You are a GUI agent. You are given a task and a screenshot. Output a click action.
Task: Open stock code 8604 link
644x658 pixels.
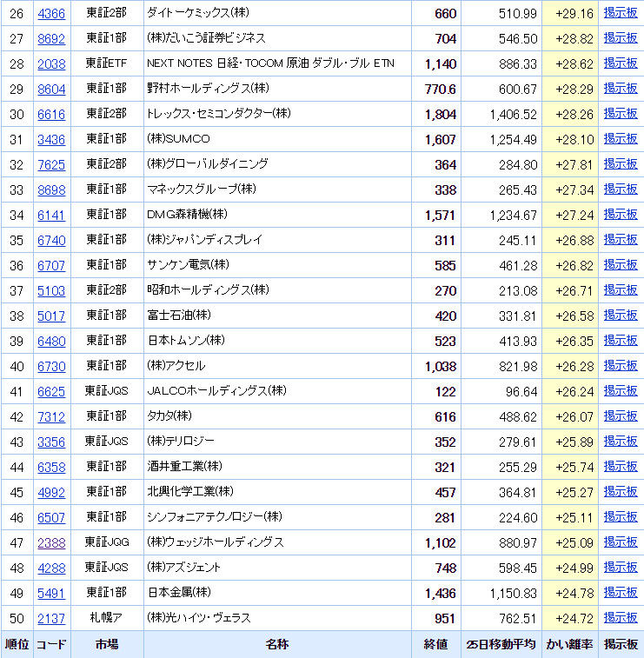click(x=51, y=90)
